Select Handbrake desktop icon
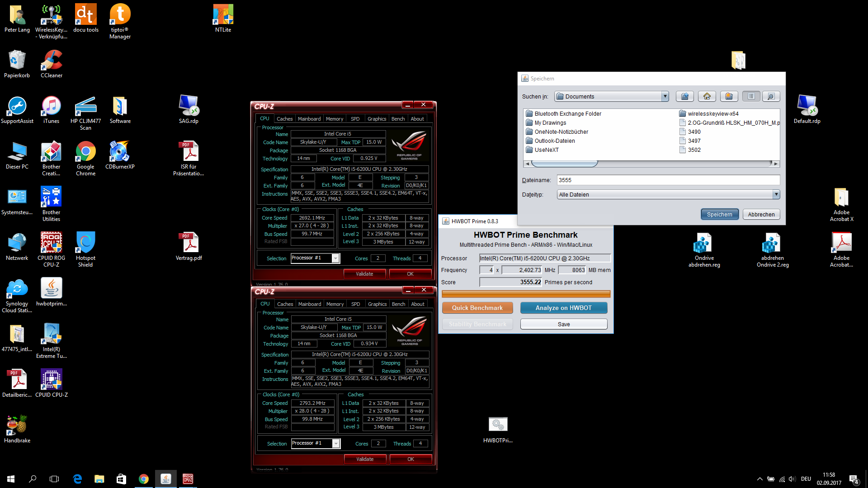The width and height of the screenshot is (868, 488). [17, 429]
